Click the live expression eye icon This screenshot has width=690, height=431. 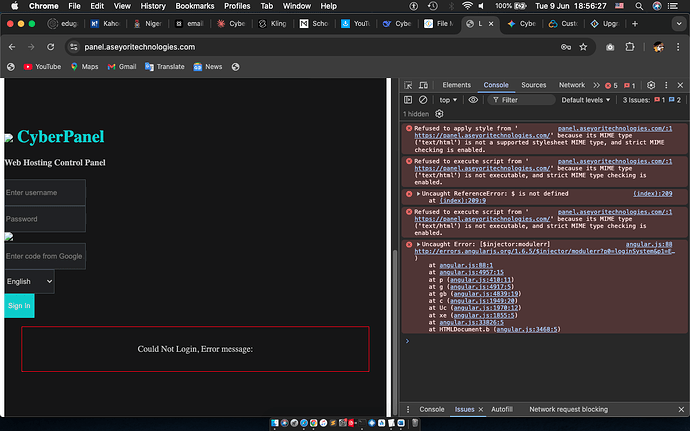473,100
